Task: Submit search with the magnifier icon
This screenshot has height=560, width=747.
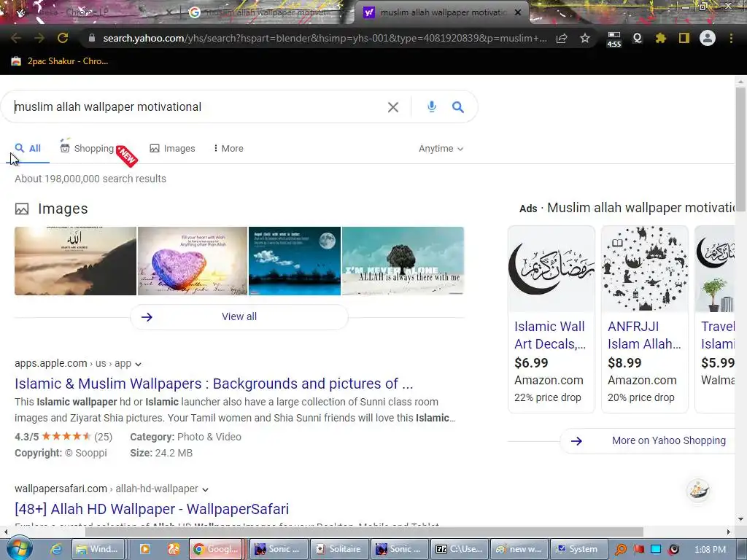Action: click(x=458, y=107)
